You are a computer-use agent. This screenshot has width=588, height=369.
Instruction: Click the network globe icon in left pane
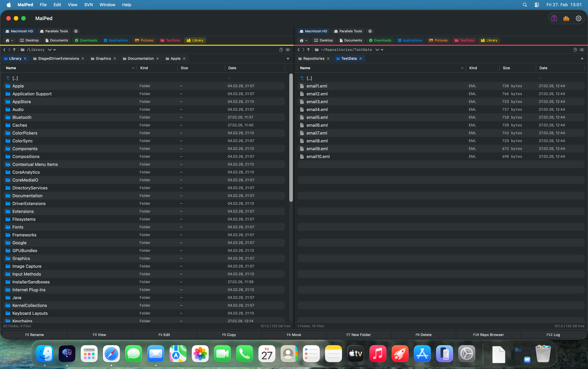[x=76, y=31]
